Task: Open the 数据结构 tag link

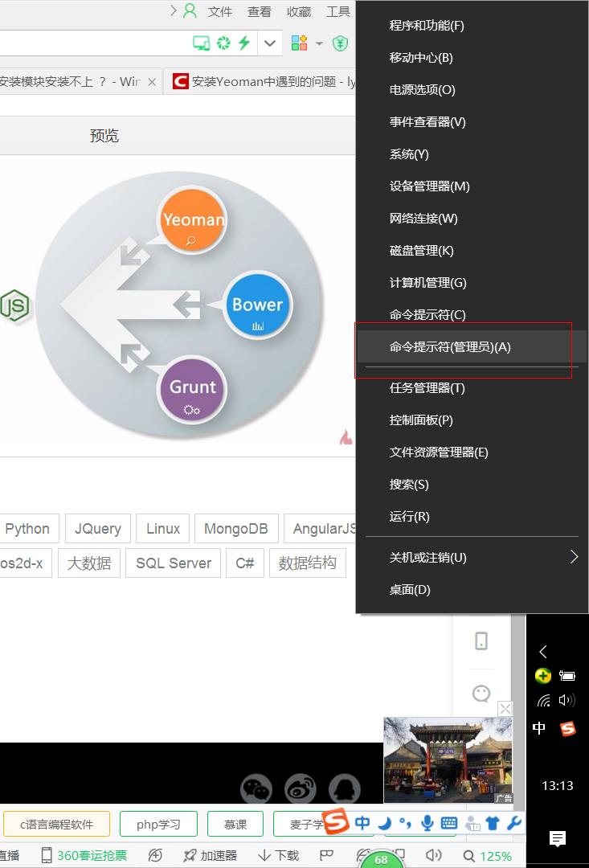Action: 308,563
